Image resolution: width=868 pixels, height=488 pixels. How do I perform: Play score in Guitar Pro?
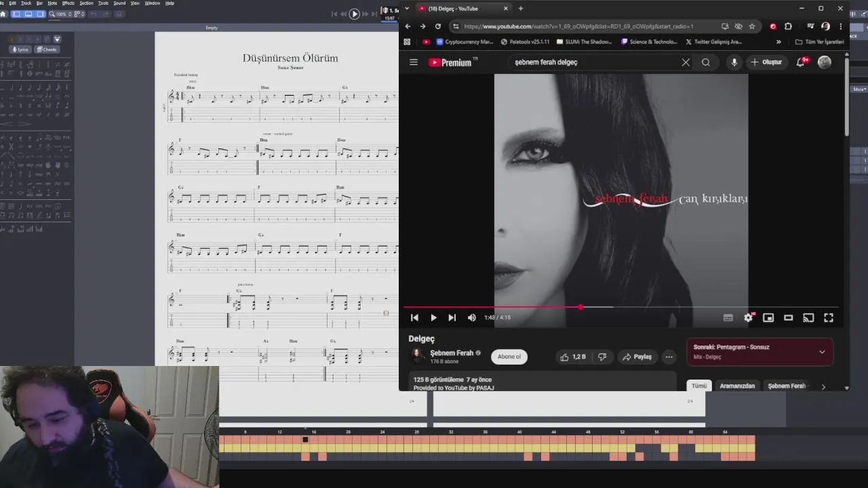click(x=354, y=14)
